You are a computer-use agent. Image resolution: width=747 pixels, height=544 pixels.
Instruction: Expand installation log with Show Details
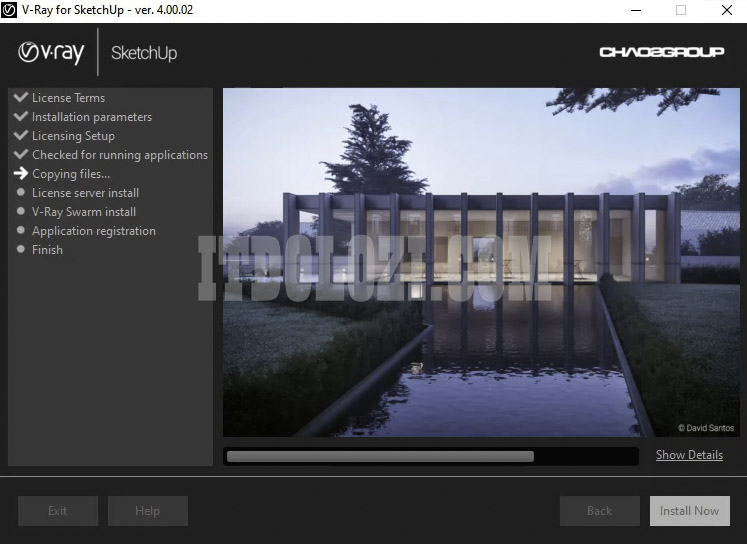(x=689, y=455)
